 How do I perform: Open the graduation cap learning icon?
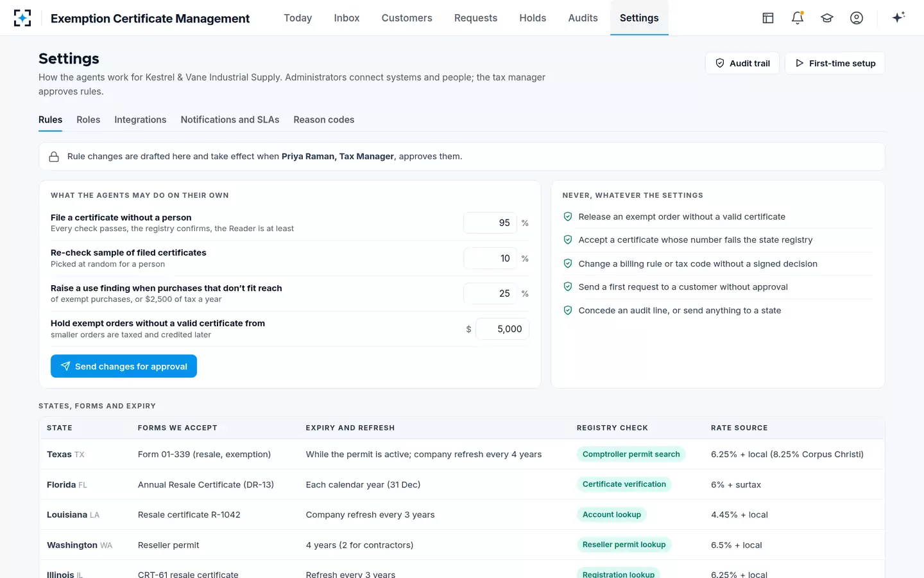coord(827,18)
